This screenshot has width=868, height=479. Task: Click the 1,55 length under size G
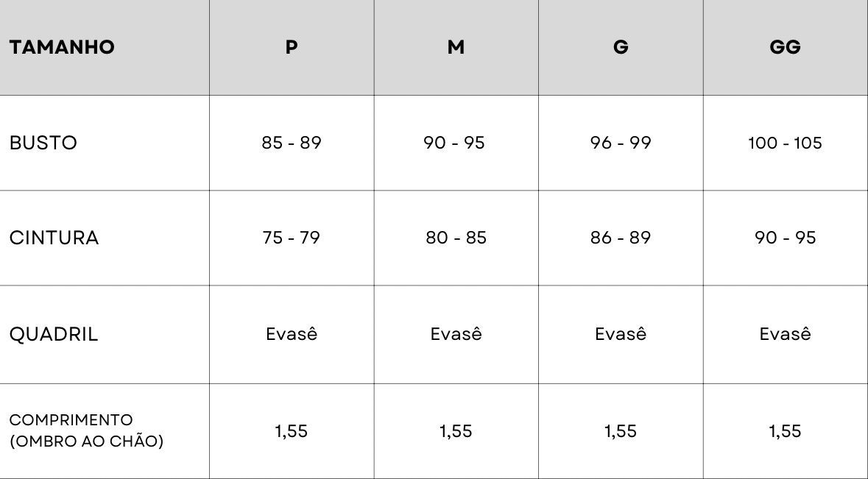[x=621, y=431]
